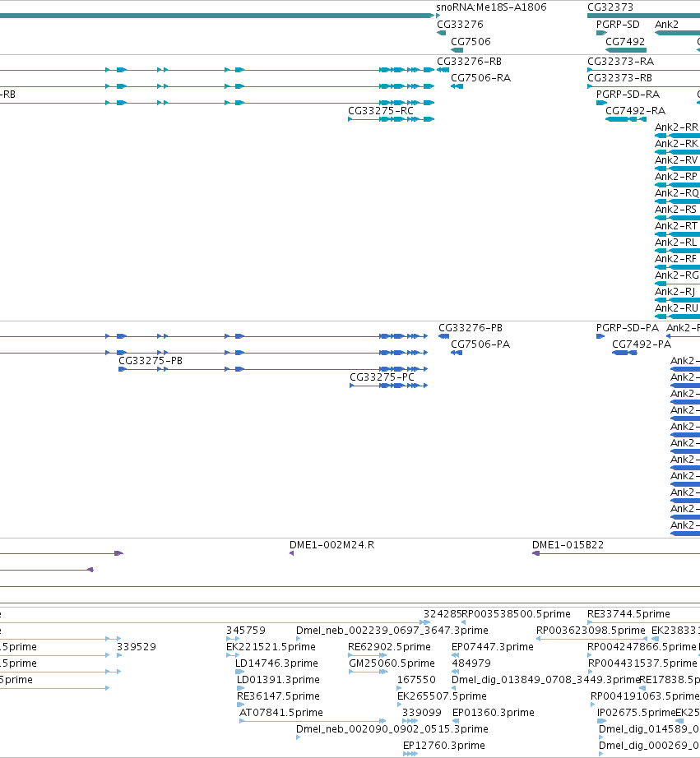Select the Ank2-RU transcript label
Screen dimensions: 700x758
point(676,308)
